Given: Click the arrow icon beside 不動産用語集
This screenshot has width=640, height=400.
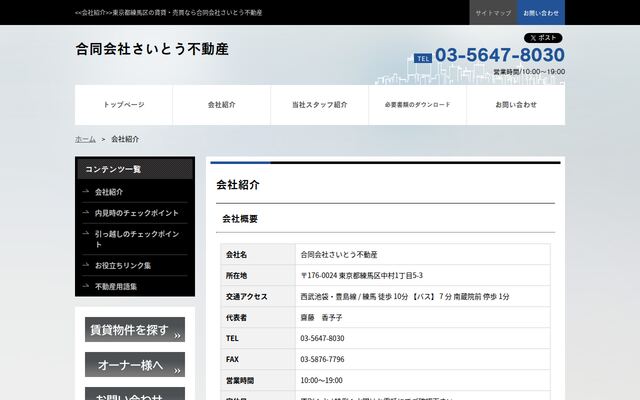Looking at the screenshot, I should (x=86, y=286).
